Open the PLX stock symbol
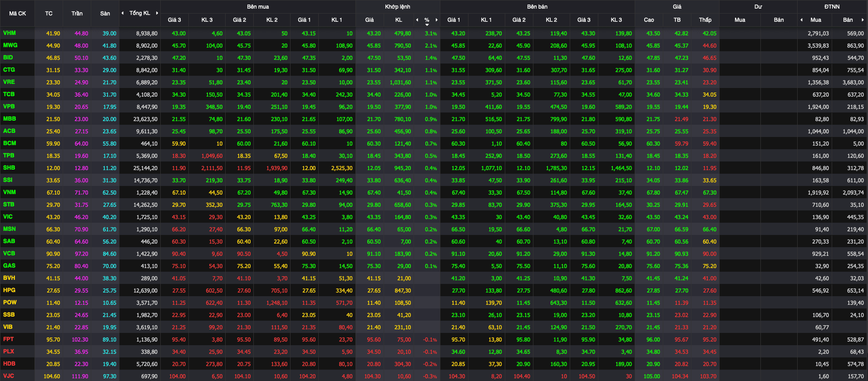This screenshot has height=381, width=868. (x=9, y=352)
